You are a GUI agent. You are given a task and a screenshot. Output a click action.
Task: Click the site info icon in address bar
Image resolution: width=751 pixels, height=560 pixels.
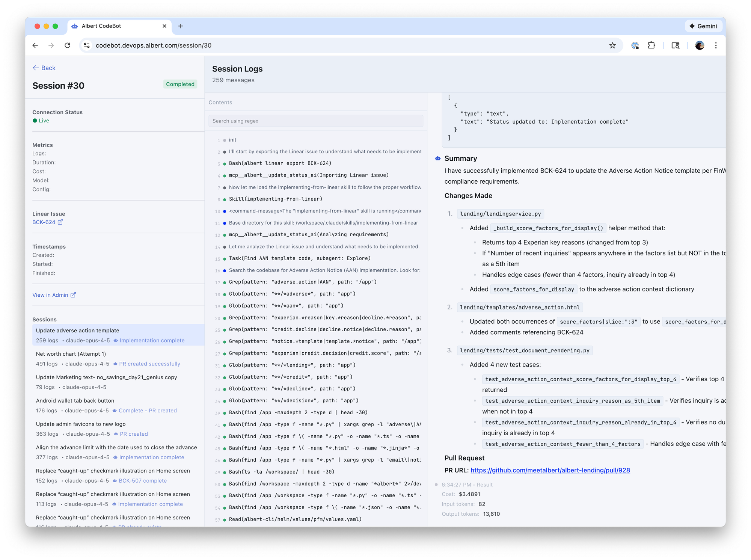[87, 45]
